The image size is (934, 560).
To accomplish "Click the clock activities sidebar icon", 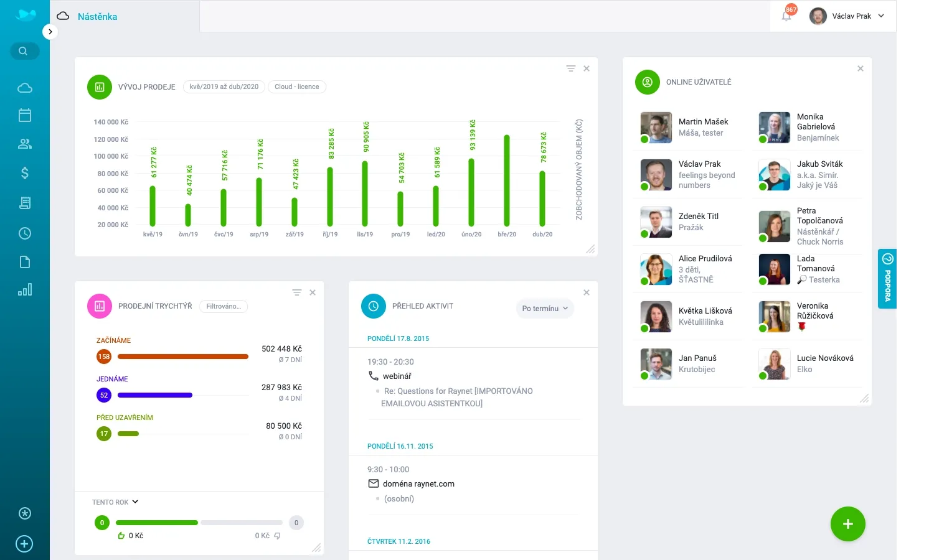I will point(25,233).
